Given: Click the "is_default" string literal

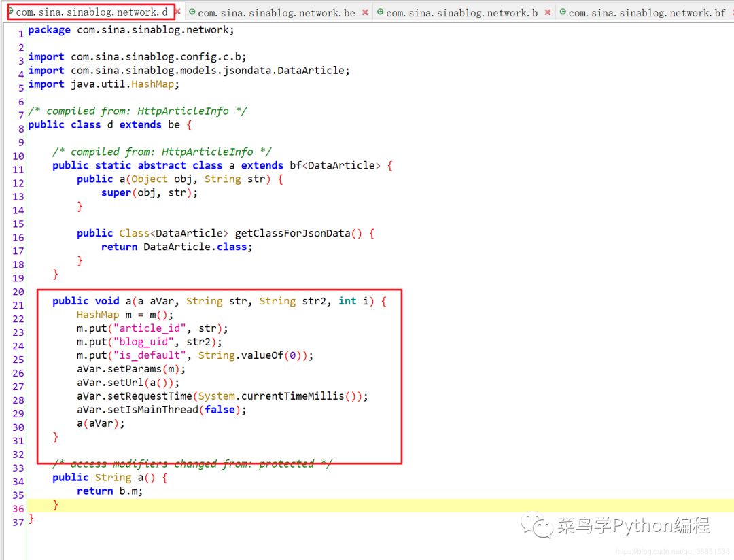Looking at the screenshot, I should tap(150, 356).
